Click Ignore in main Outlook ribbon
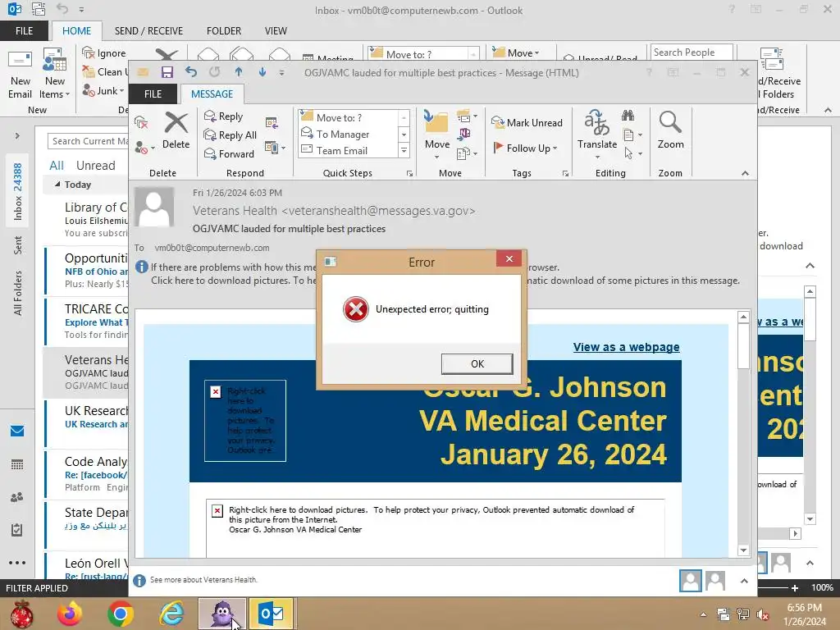This screenshot has height=630, width=840. (104, 53)
